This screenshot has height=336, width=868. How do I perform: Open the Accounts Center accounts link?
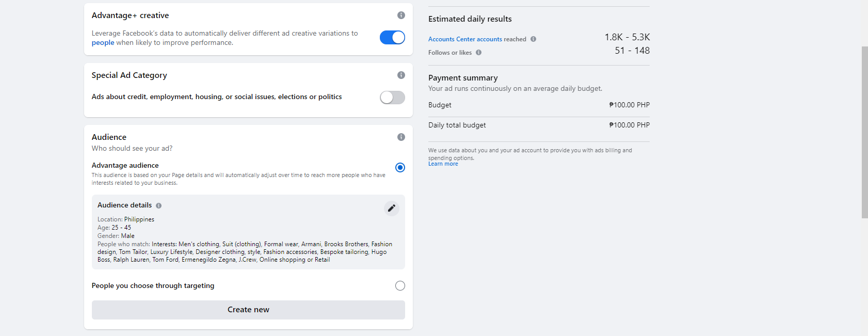tap(465, 39)
